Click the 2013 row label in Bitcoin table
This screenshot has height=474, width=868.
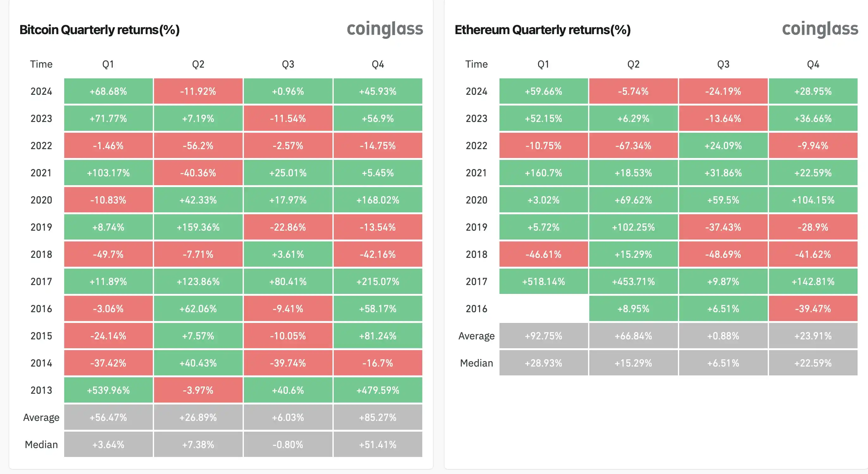pos(41,390)
